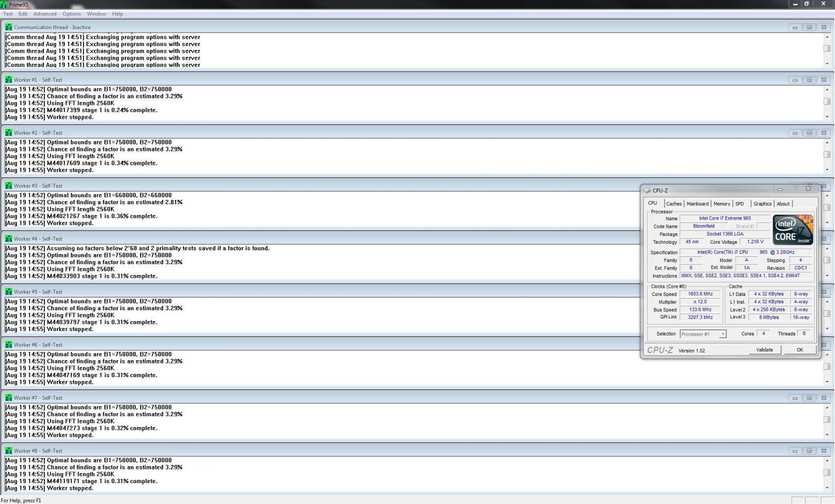The image size is (835, 504).
Task: Minimize the CPU-Z window
Action: (780, 189)
